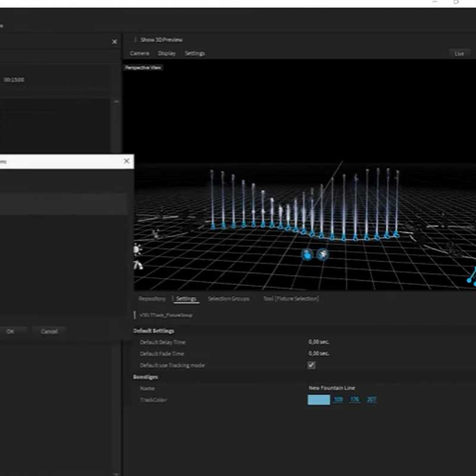Switch to the Repository tab
Screen dimensions: 476x476
(152, 299)
